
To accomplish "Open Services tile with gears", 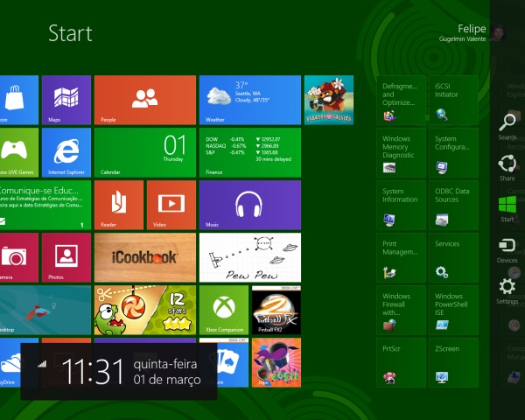I will tap(453, 257).
